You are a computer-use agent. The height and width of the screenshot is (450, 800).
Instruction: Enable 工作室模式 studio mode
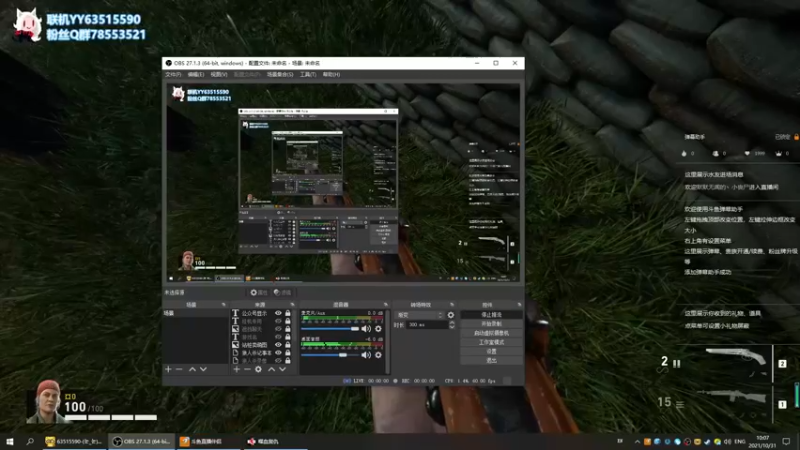491,342
